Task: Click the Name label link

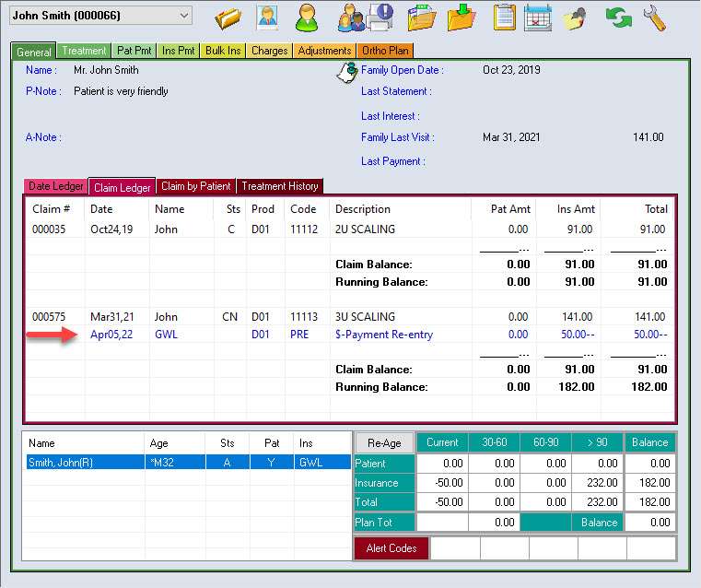Action: pyautogui.click(x=41, y=70)
